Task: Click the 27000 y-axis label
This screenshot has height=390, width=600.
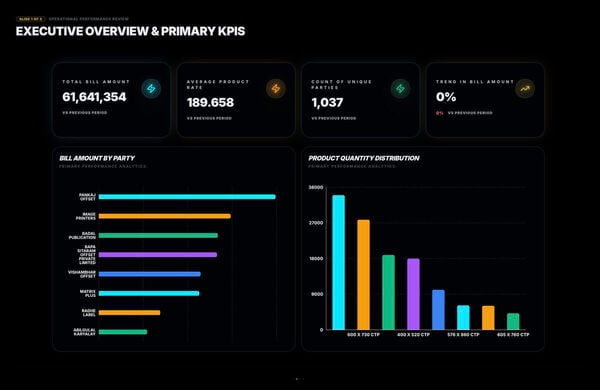Action: [x=316, y=223]
